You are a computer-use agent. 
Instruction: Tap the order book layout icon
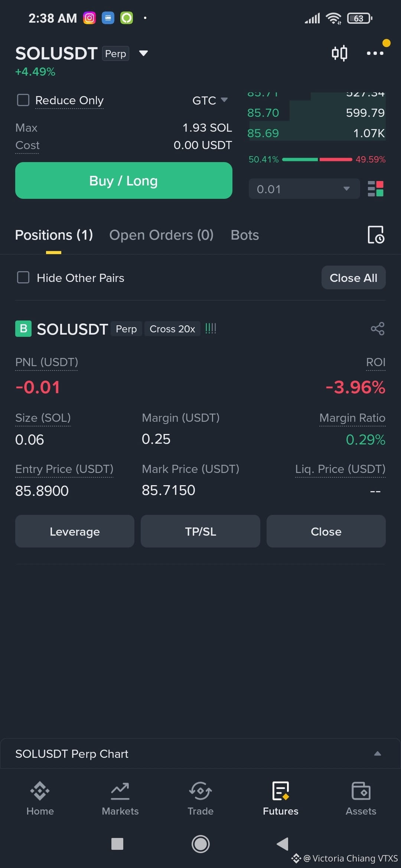pos(375,189)
